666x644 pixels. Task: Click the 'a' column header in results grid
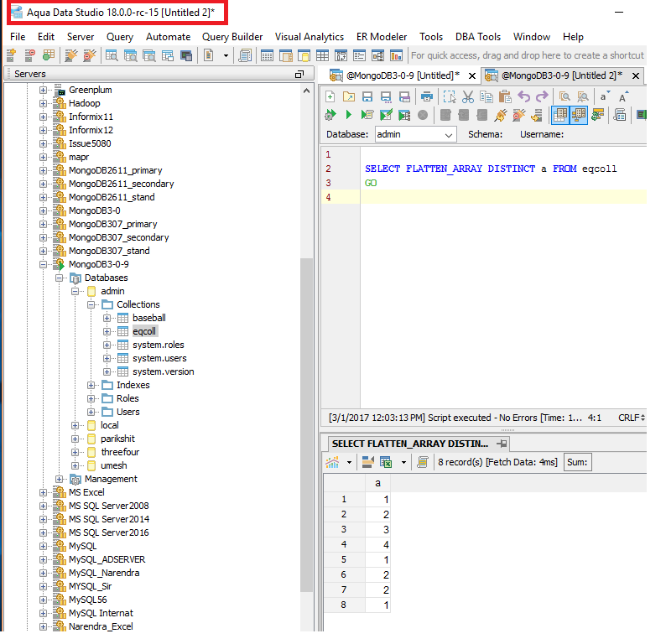pyautogui.click(x=377, y=483)
